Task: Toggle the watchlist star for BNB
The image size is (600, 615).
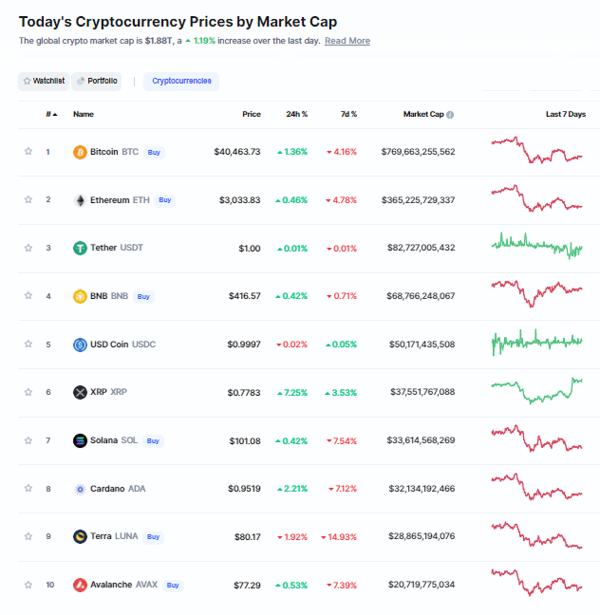Action: (28, 295)
